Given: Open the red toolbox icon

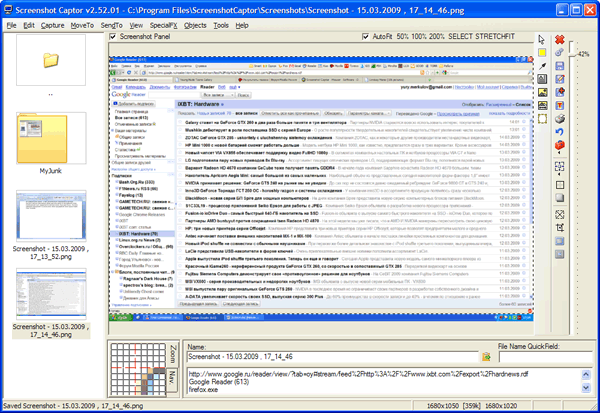Looking at the screenshot, I should click(x=560, y=145).
